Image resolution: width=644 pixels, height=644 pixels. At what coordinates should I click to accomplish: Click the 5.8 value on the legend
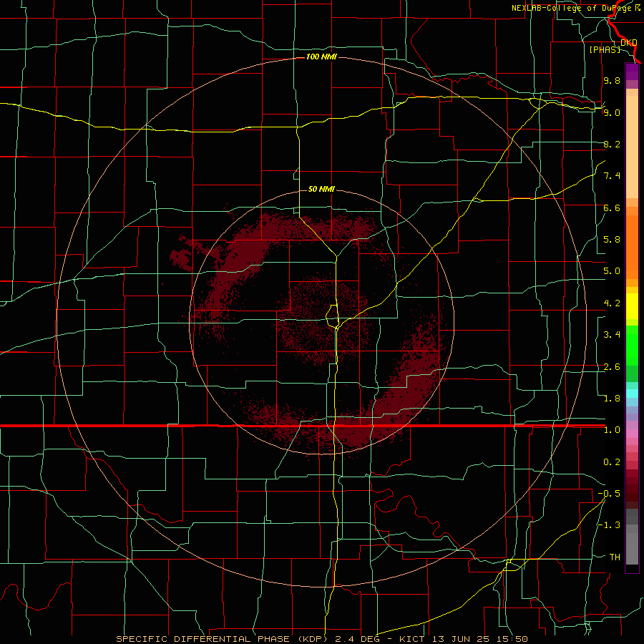[612, 240]
